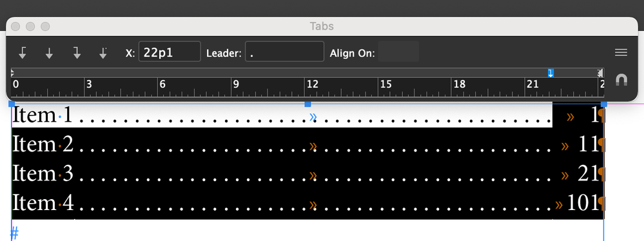Click on the Item 3 line text
Image resolution: width=644 pixels, height=241 pixels.
43,174
